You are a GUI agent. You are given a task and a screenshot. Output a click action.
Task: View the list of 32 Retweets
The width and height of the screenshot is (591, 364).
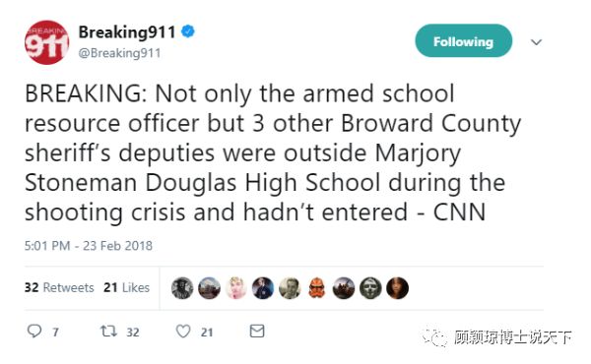(x=59, y=287)
